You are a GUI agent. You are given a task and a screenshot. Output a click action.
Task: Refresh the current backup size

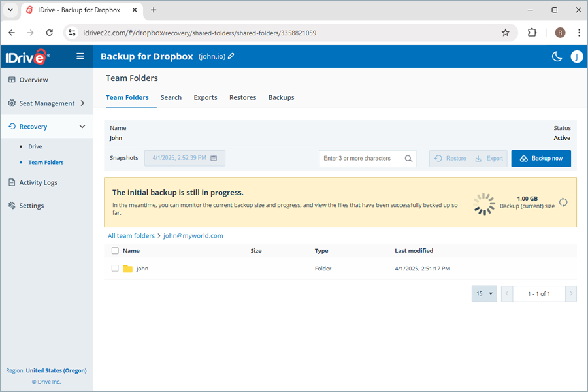(x=563, y=203)
